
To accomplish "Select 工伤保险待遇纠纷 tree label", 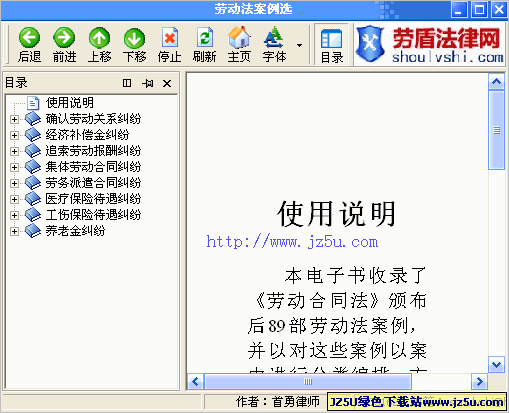I will click(x=93, y=215).
